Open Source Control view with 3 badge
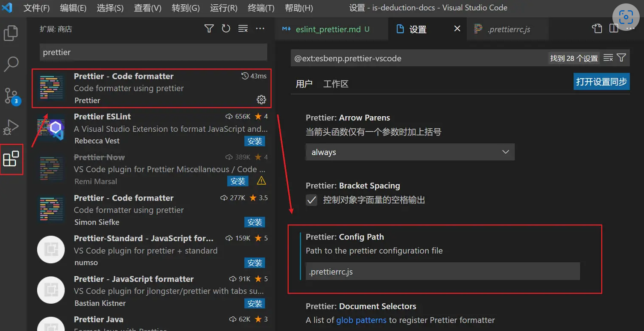This screenshot has height=331, width=644. (x=11, y=96)
